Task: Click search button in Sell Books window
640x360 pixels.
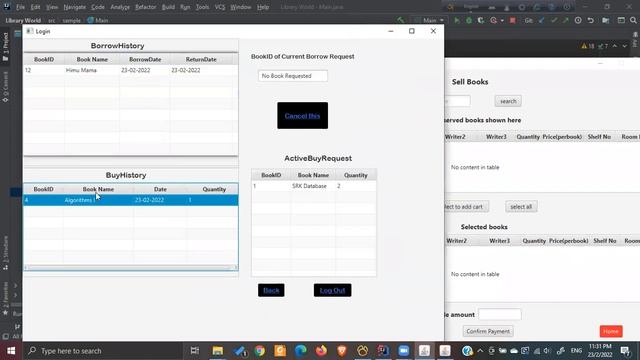Action: (x=508, y=101)
